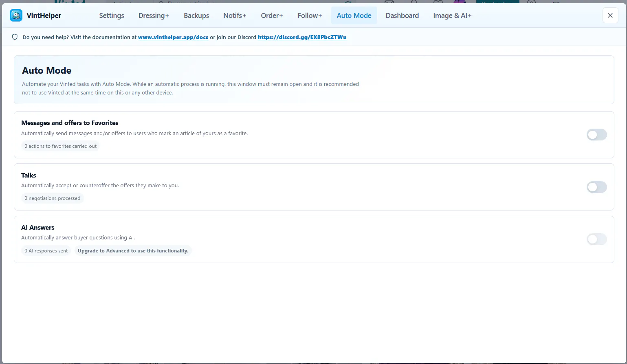Click the large "Auto Mode" page heading
This screenshot has height=364, width=627.
46,70
